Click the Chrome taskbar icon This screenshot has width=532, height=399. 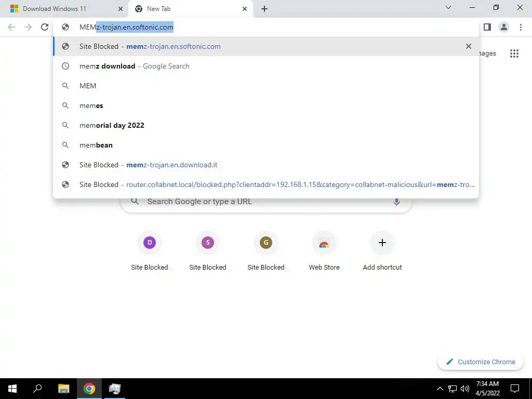click(89, 389)
